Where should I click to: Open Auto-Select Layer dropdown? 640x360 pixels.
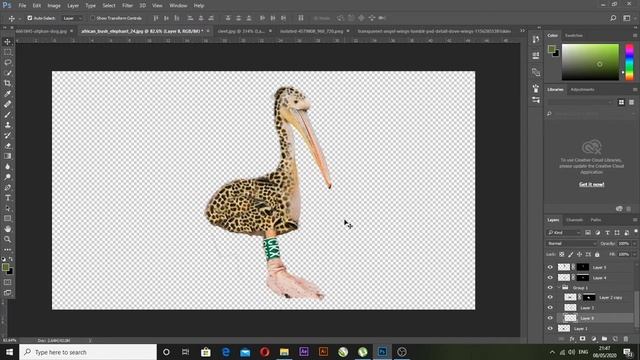coord(72,18)
